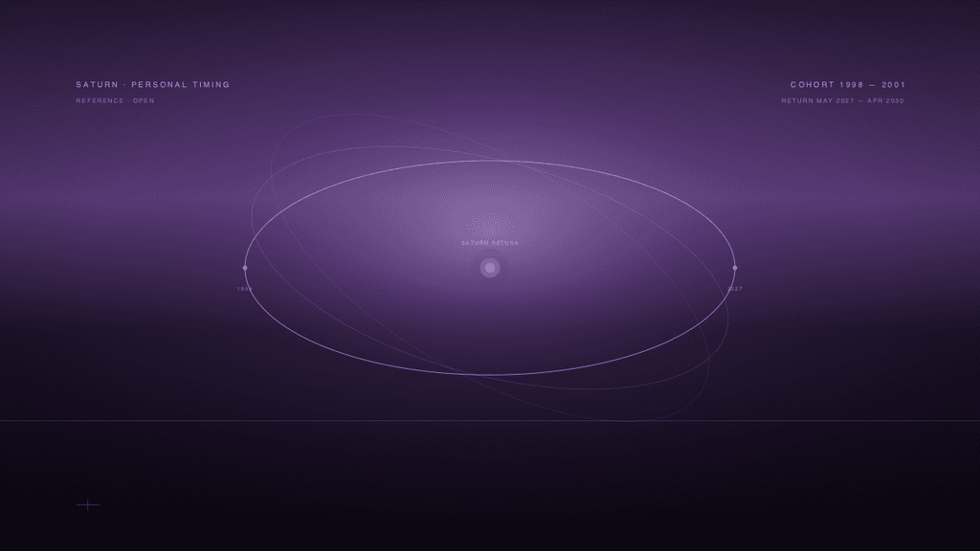Click the 1998 year label
This screenshot has height=551, width=980.
coord(245,289)
